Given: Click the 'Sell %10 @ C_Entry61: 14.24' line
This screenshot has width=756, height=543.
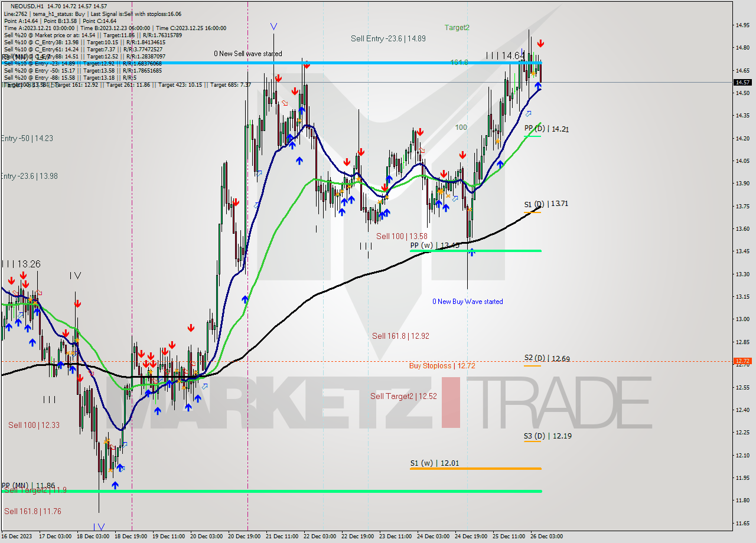Looking at the screenshot, I should (84, 49).
